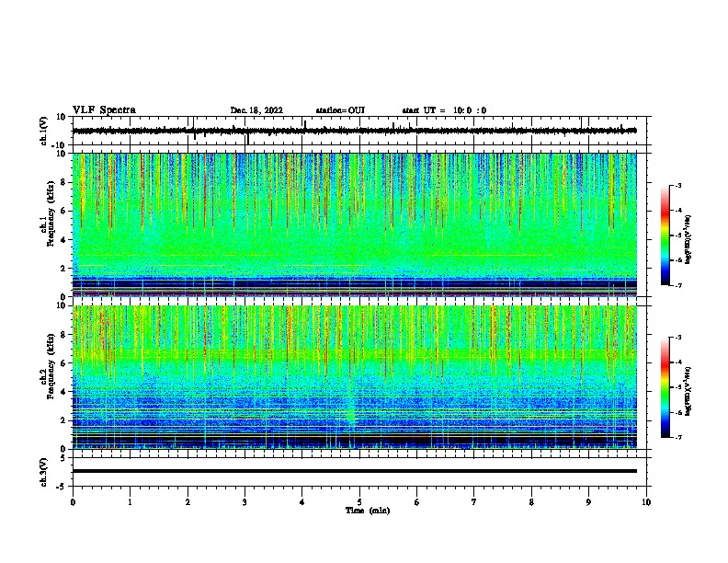728x563 pixels.
Task: Click the '-3' value atop the ch.1 color bar
Action: click(677, 185)
